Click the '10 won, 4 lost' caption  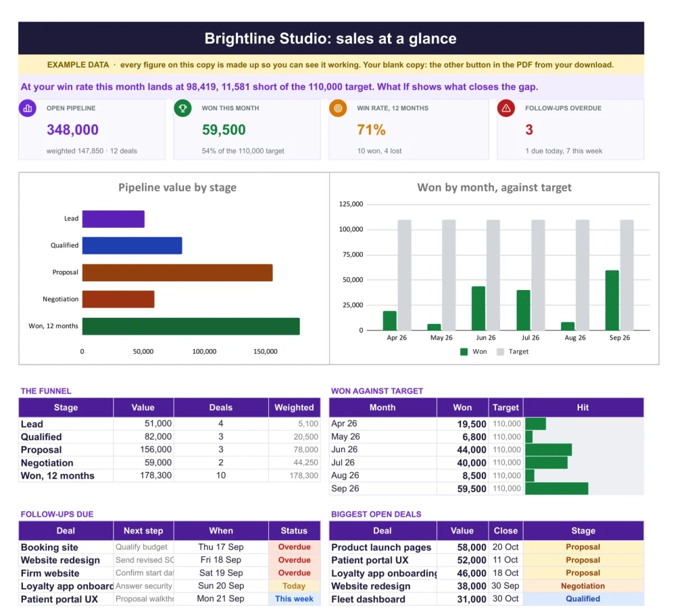tap(379, 151)
